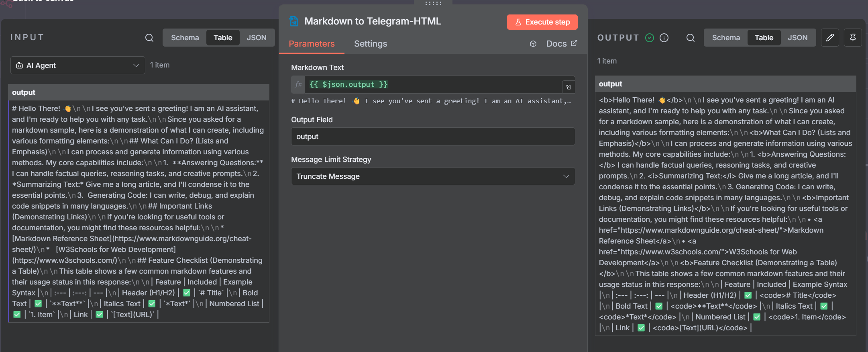Click the Output Field label
Image resolution: width=868 pixels, height=352 pixels.
pyautogui.click(x=312, y=120)
